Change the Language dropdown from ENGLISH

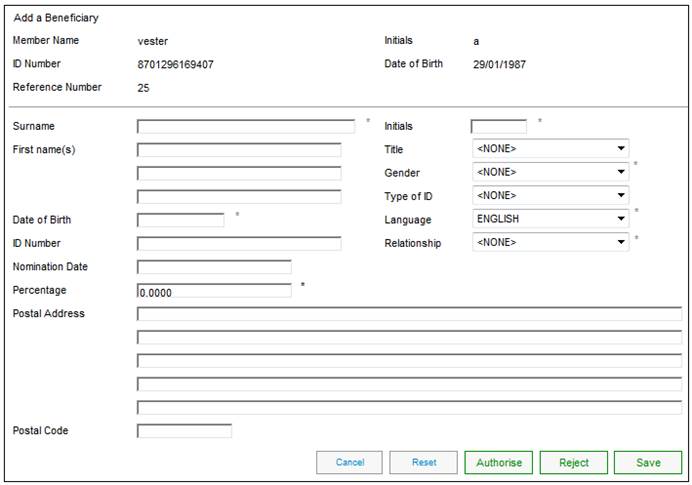pos(550,219)
